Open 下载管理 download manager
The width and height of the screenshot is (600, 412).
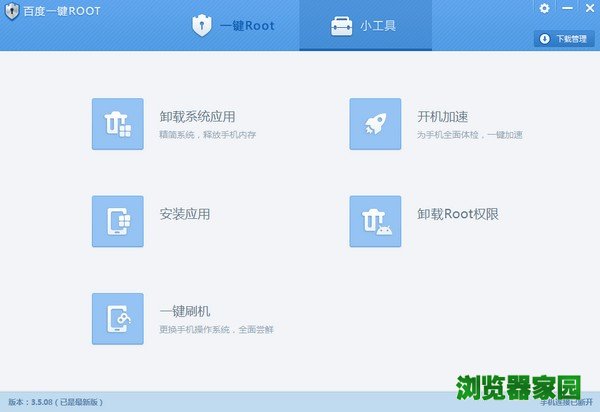564,39
